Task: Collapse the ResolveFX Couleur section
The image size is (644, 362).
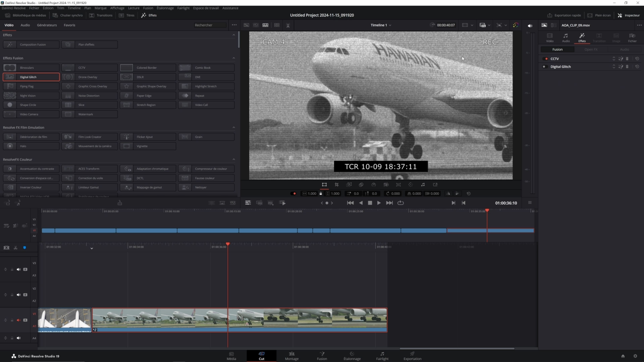Action: tap(234, 159)
